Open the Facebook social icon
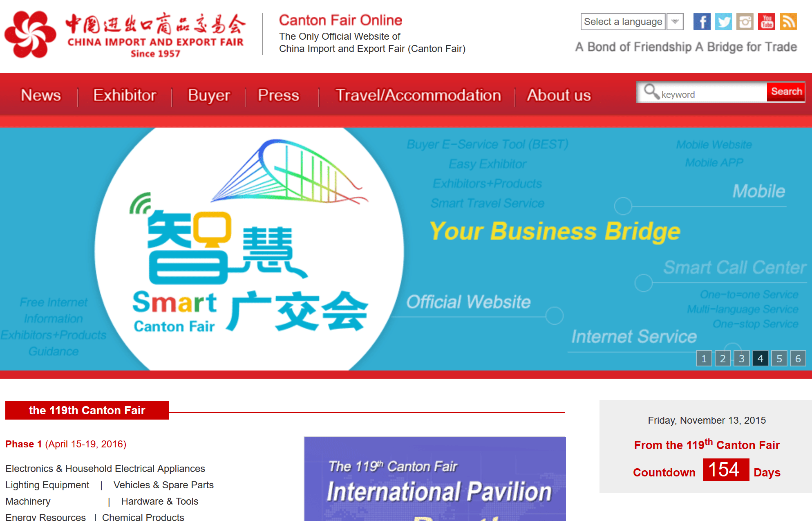This screenshot has height=521, width=812. click(x=702, y=22)
